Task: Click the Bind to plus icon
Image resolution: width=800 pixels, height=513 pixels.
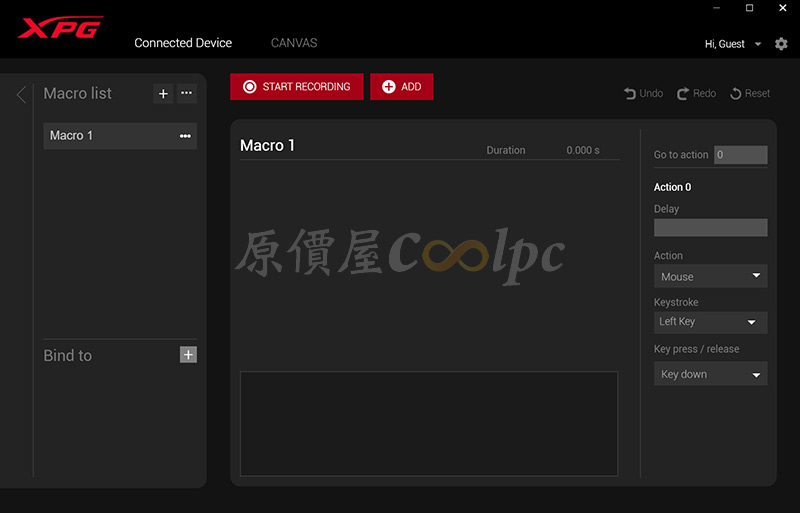Action: (x=188, y=355)
